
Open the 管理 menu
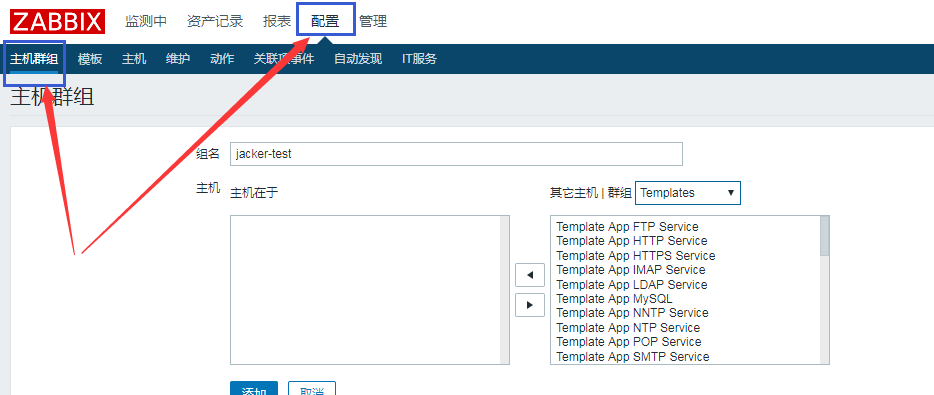click(x=373, y=21)
